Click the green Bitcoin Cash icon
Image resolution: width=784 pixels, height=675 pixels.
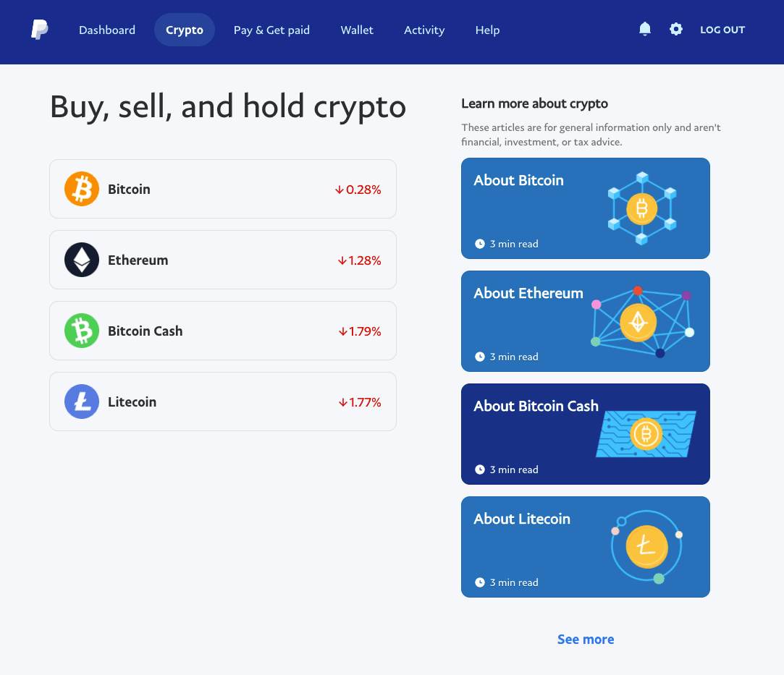click(82, 331)
